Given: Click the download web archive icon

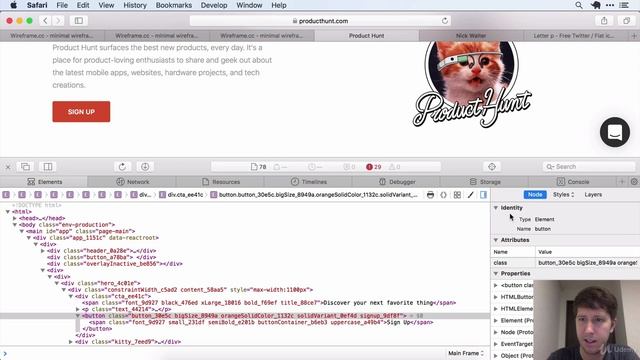Looking at the screenshot, I should tap(145, 167).
